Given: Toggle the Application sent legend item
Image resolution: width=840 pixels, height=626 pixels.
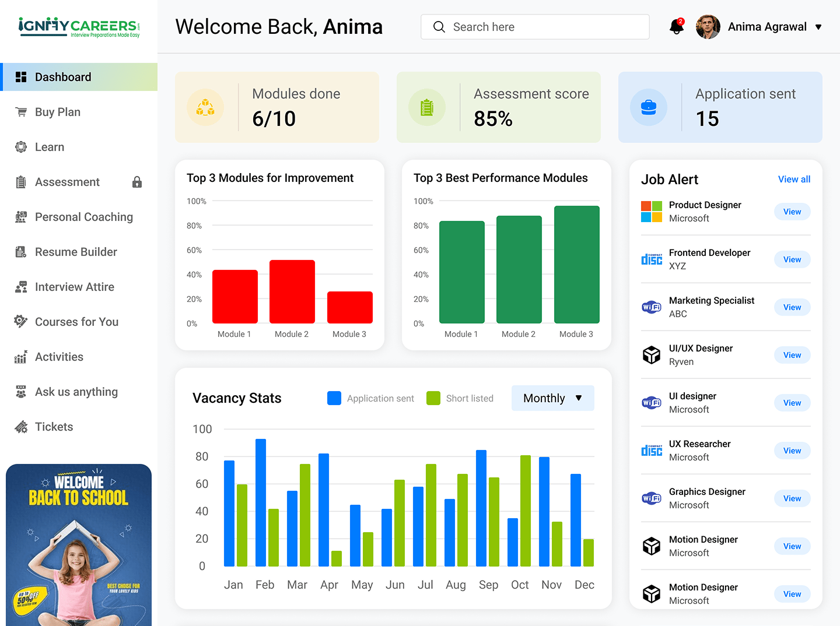Looking at the screenshot, I should click(371, 398).
